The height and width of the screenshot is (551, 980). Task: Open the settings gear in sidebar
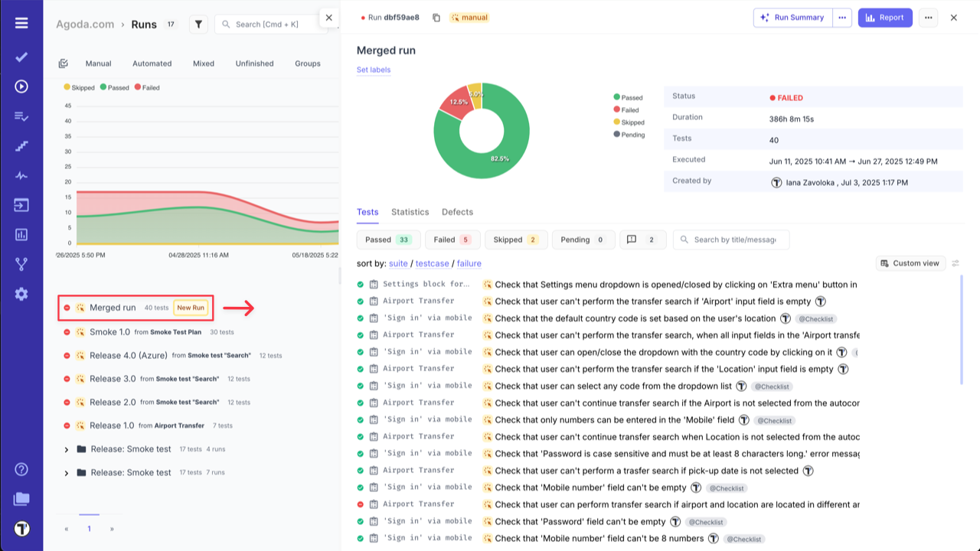(21, 293)
